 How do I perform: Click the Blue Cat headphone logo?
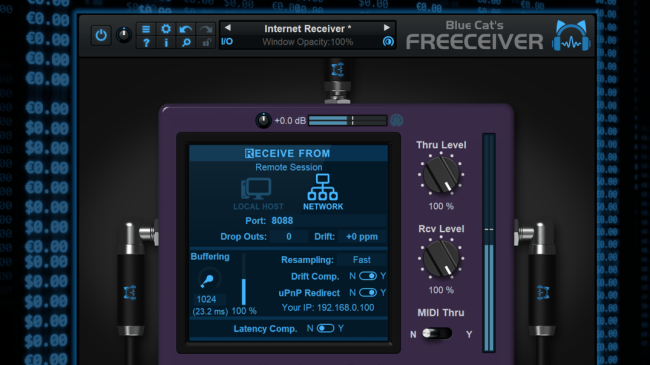click(571, 36)
